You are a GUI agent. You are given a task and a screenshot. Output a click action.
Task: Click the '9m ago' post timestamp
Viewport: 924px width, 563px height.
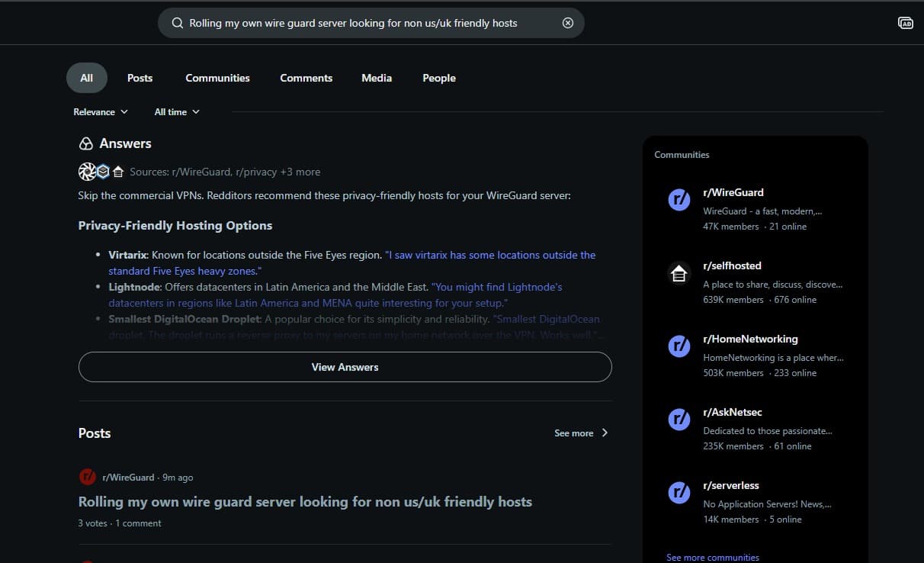point(178,478)
